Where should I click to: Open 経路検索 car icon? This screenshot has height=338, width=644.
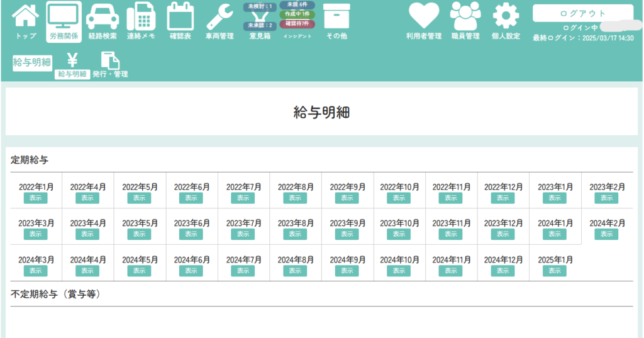pyautogui.click(x=103, y=21)
